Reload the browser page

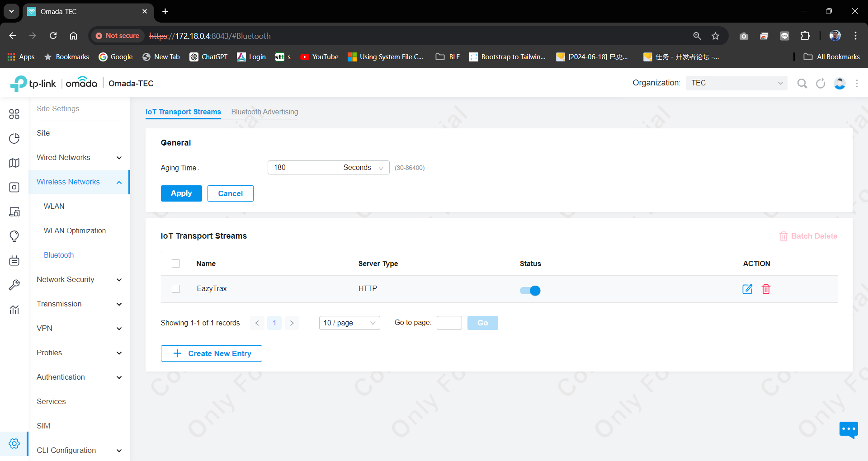[53, 36]
